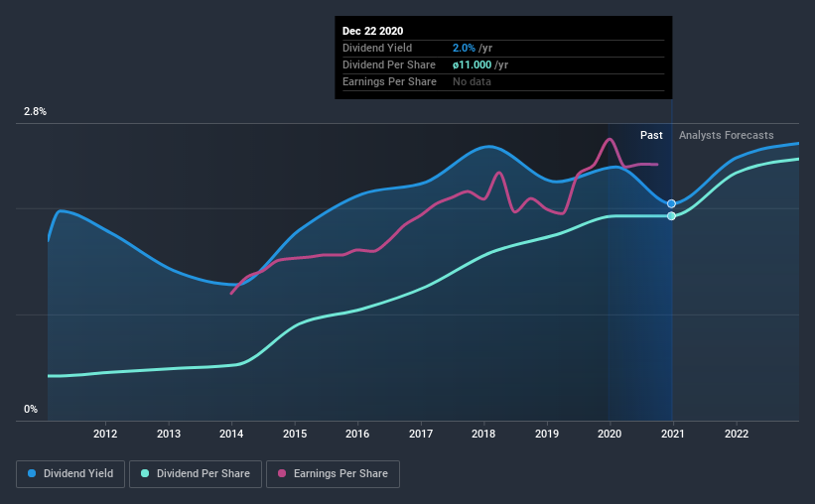Click the tooltip Dividend Per Share row label
Viewport: 815px width, 504px height.
click(x=389, y=64)
